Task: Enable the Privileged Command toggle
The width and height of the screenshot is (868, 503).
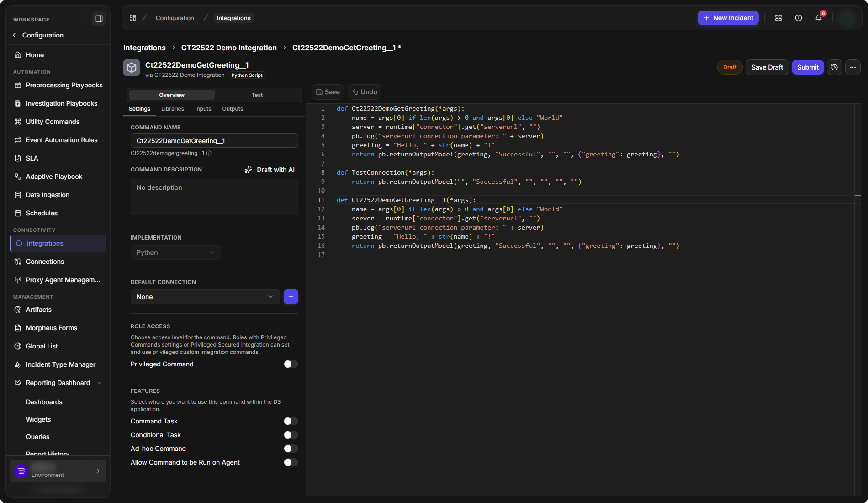Action: (x=291, y=364)
